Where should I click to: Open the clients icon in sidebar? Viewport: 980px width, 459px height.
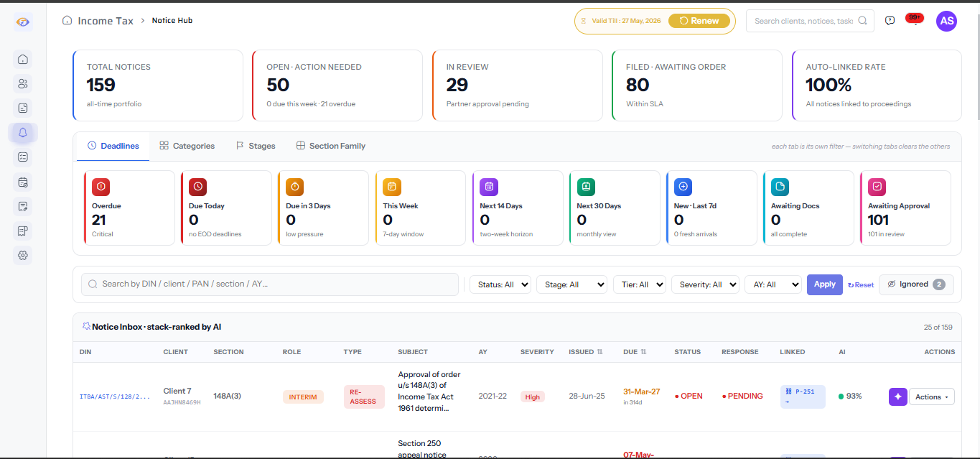(x=23, y=84)
